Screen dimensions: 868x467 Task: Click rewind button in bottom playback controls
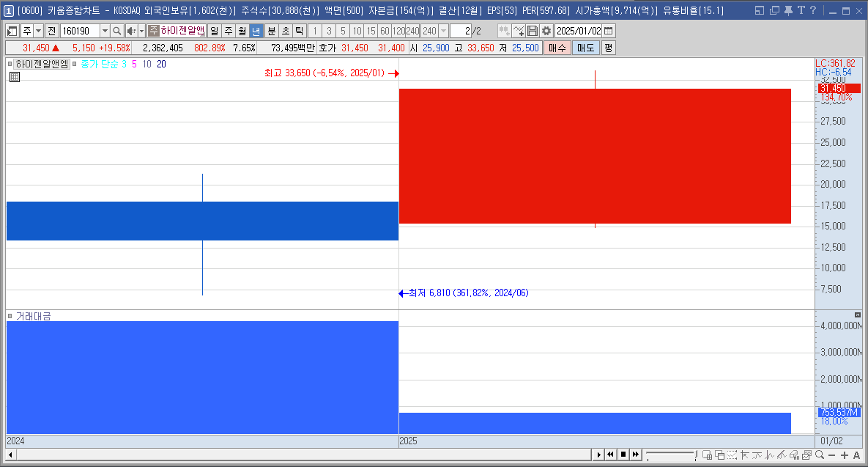click(x=611, y=455)
